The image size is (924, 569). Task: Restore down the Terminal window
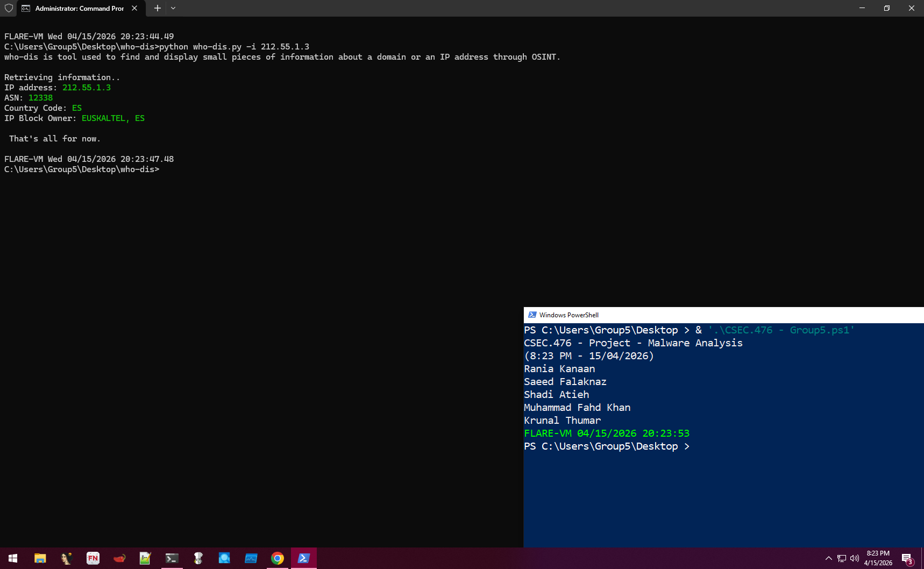click(x=887, y=8)
